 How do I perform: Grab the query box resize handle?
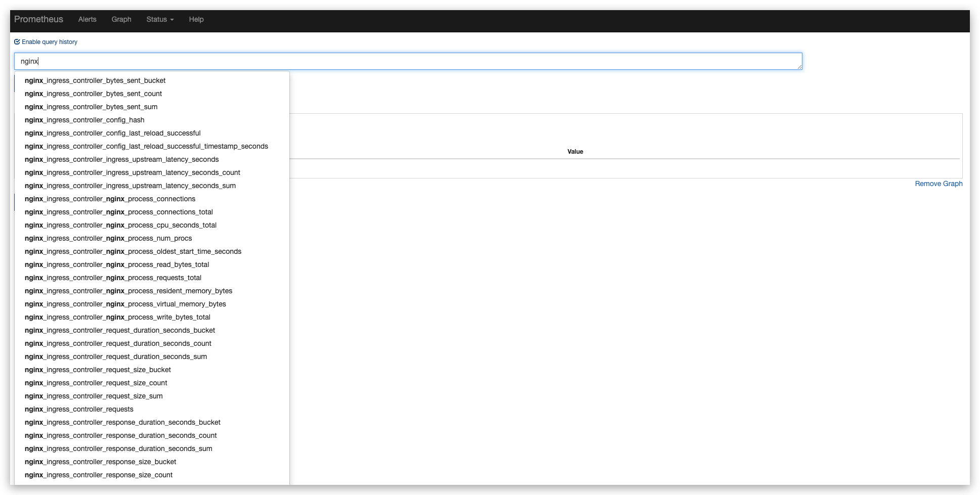tap(799, 67)
